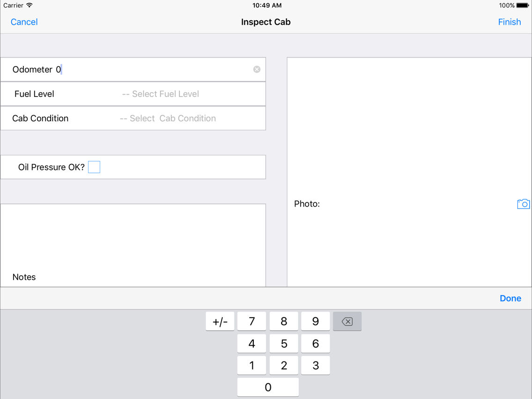Tap the Notes field to enter text
This screenshot has height=399, width=532.
pyautogui.click(x=133, y=244)
